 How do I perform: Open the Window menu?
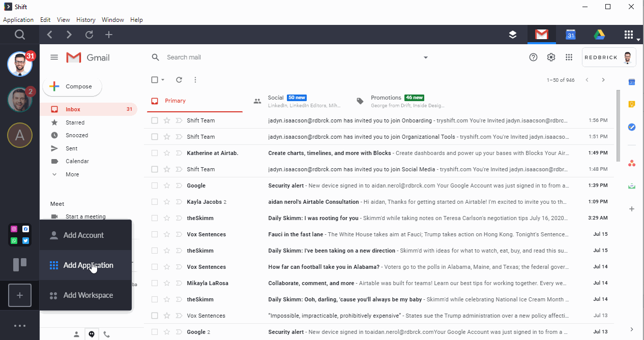(113, 20)
